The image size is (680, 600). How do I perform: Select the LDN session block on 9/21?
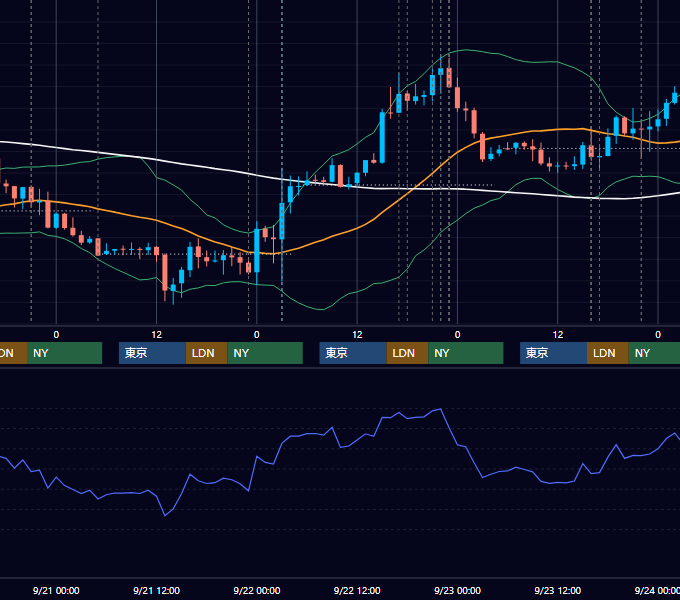[206, 353]
